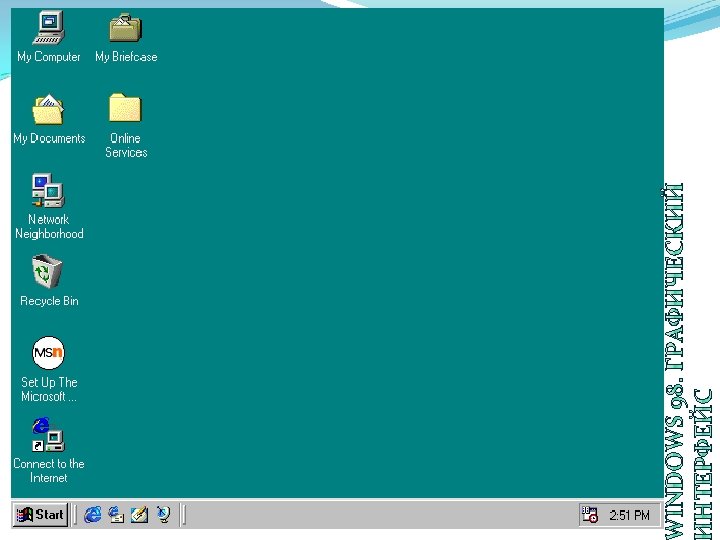Click the Recycle Bin label text
This screenshot has height=540, width=720.
click(49, 301)
